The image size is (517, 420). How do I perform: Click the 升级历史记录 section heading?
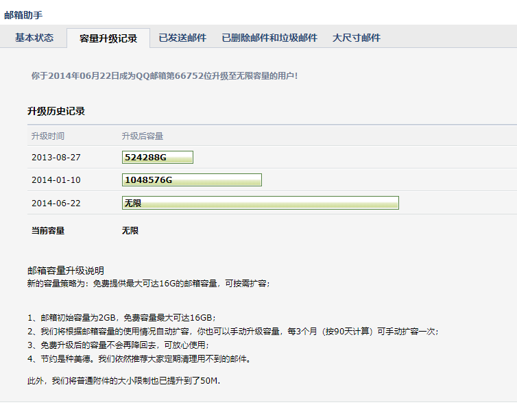[56, 112]
